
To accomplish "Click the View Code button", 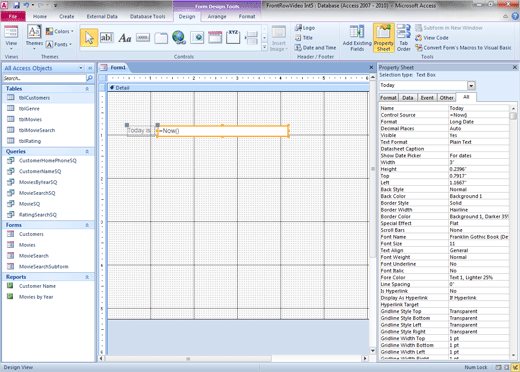I will click(x=432, y=38).
